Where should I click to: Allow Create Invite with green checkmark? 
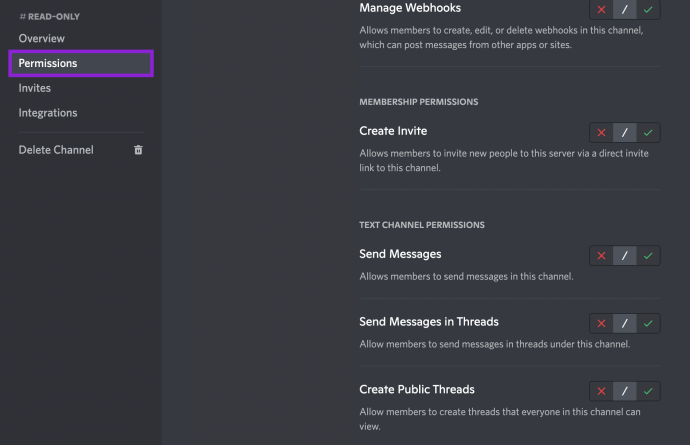(x=648, y=132)
